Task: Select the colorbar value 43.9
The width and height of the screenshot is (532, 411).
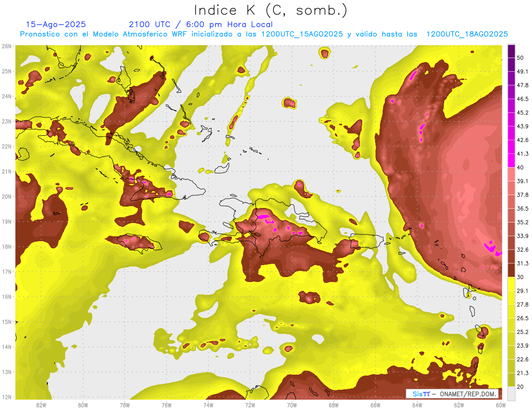Action: pos(522,126)
